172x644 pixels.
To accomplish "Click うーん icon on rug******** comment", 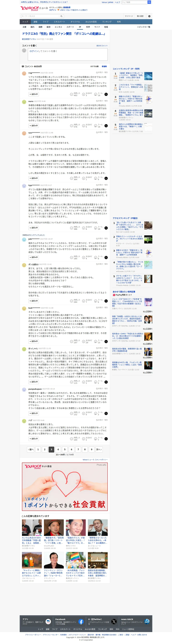I will (x=96, y=94).
